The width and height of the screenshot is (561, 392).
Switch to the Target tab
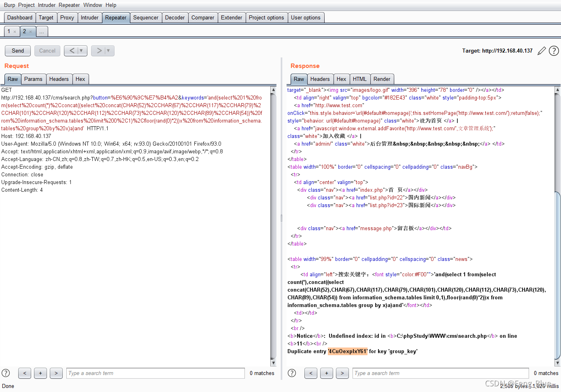(46, 17)
